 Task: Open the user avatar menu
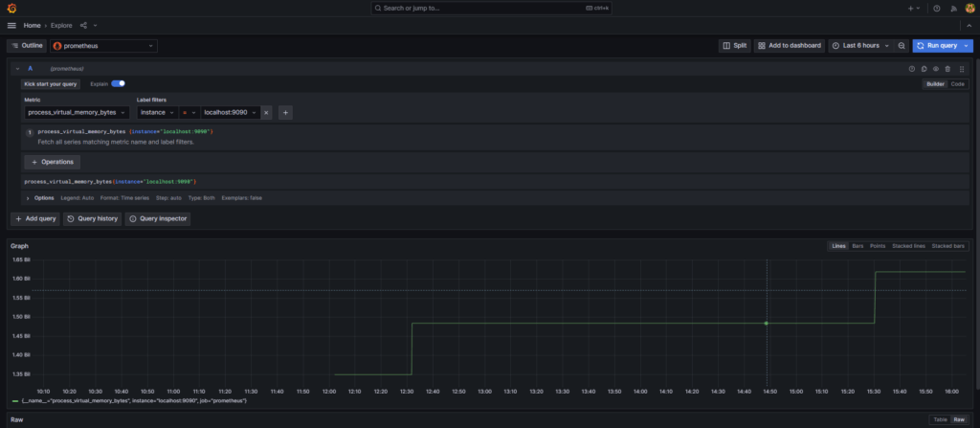(970, 8)
